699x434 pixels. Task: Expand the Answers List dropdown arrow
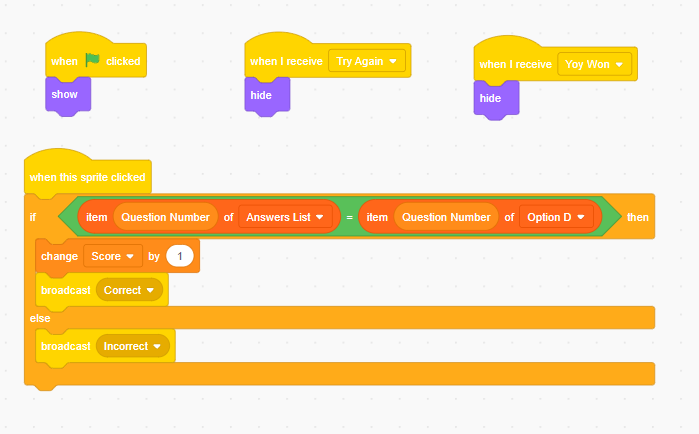click(320, 217)
